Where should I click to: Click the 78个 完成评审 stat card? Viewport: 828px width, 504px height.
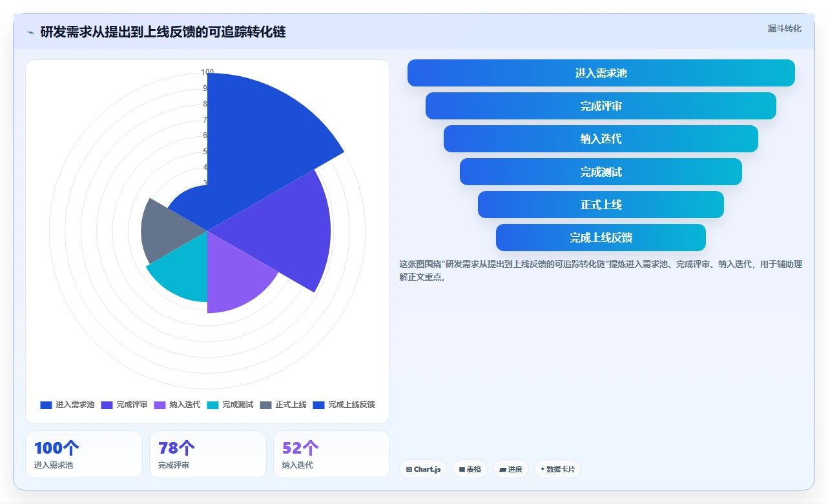pyautogui.click(x=208, y=454)
